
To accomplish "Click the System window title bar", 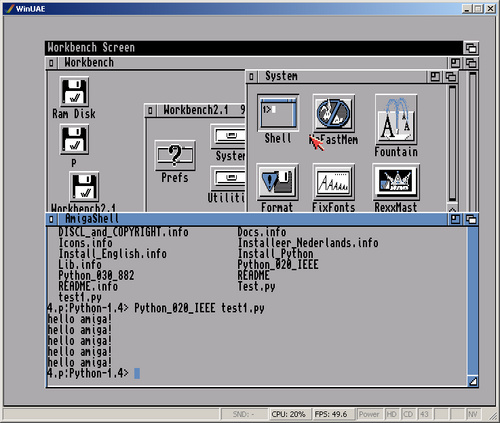I will click(342, 77).
